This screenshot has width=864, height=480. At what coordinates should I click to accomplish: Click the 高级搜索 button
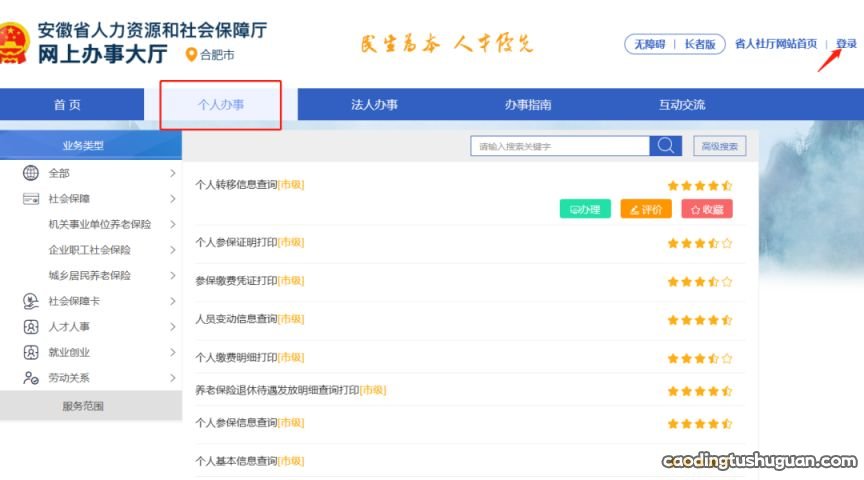coord(720,146)
